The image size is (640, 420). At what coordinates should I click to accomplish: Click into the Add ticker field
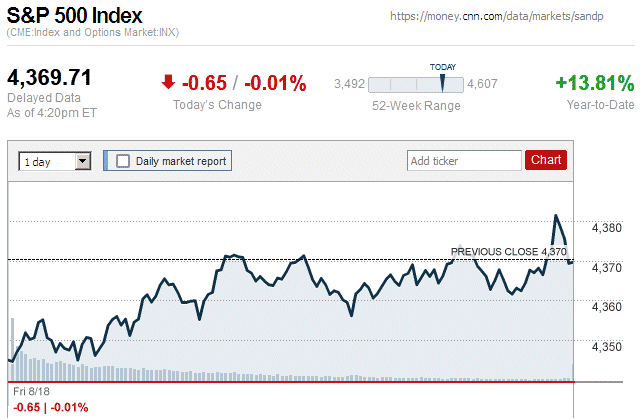pos(464,160)
